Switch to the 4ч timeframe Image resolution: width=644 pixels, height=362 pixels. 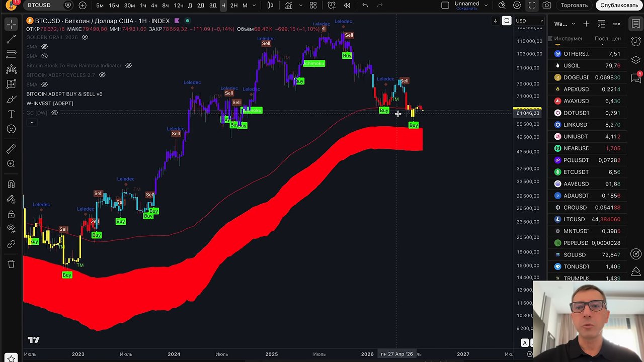click(154, 6)
